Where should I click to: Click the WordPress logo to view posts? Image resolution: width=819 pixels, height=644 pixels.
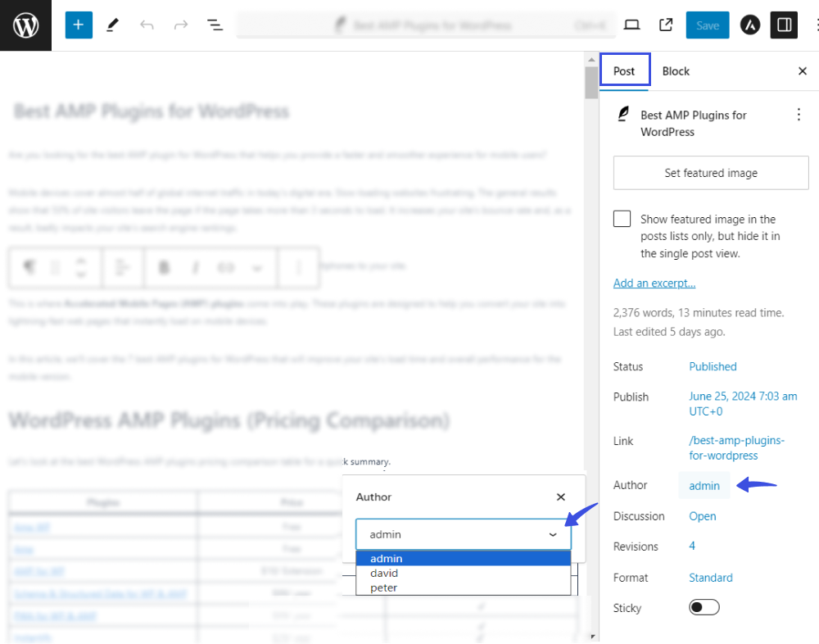coord(25,25)
